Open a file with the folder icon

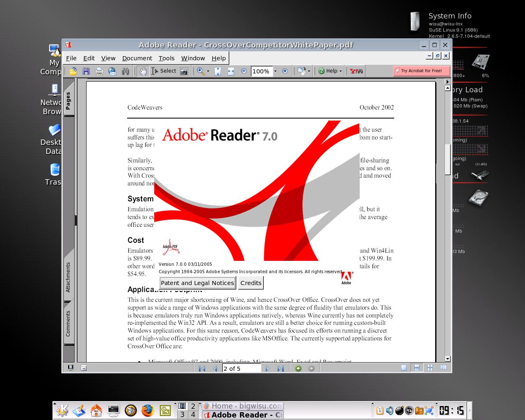73,71
